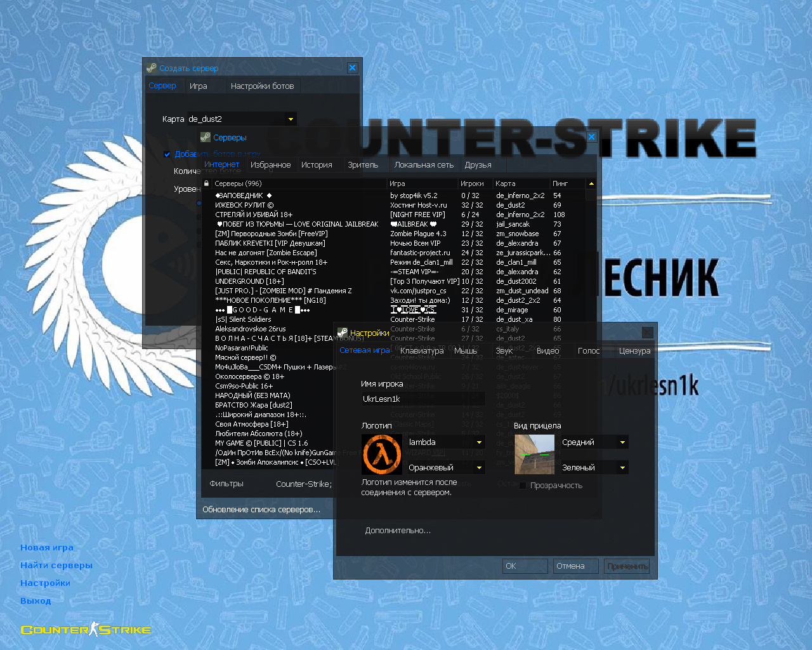
Task: Open the Избранное servers tab
Action: tap(270, 165)
